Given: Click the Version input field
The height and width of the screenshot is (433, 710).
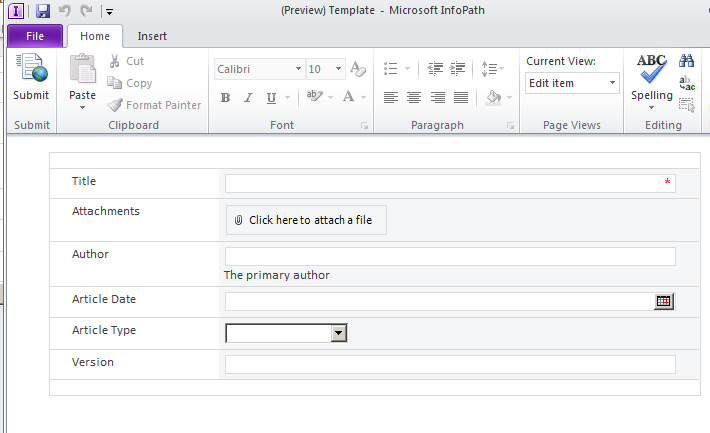Looking at the screenshot, I should [x=450, y=365].
